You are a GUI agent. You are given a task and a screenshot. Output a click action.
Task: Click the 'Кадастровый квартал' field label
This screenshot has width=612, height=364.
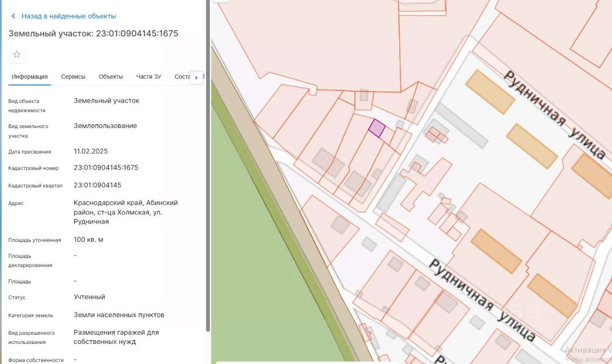(x=35, y=185)
